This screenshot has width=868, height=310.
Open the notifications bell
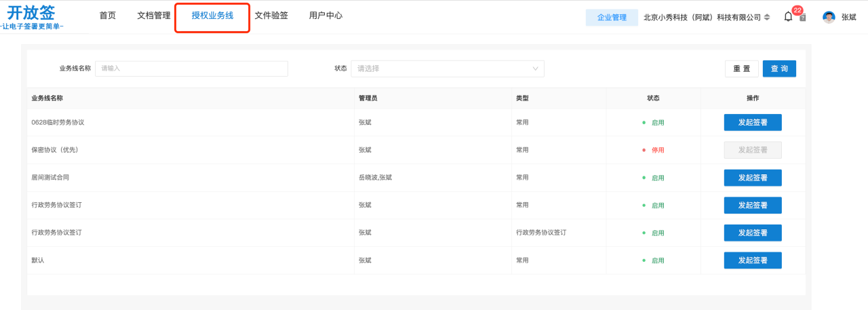(x=788, y=18)
